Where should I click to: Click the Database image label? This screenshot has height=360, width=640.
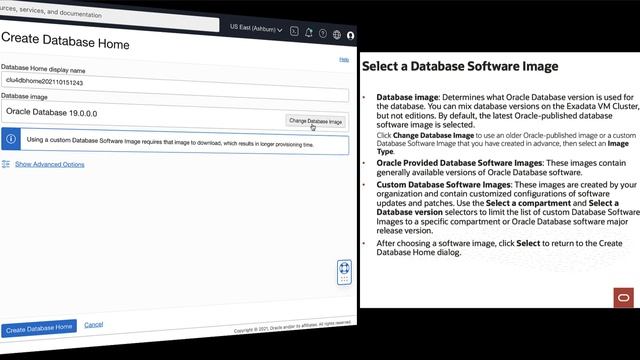coord(24,96)
